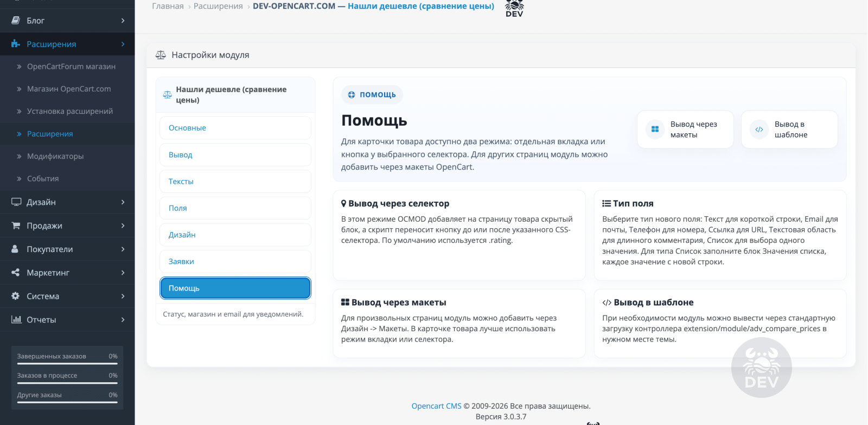Open Установка расширений submenu item
868x425 pixels.
pyautogui.click(x=67, y=111)
